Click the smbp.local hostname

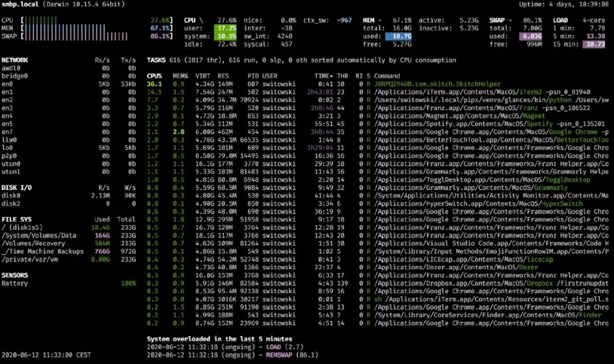(20, 5)
